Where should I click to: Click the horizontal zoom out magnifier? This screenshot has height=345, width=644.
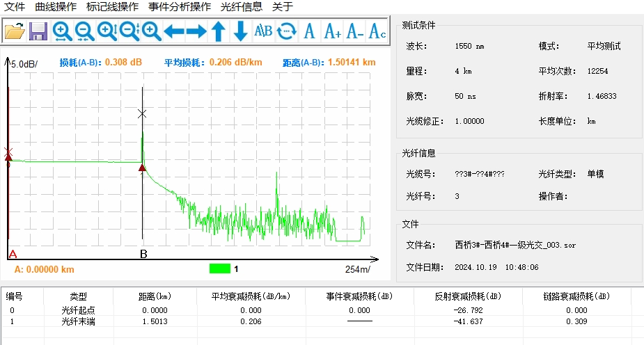click(x=85, y=31)
